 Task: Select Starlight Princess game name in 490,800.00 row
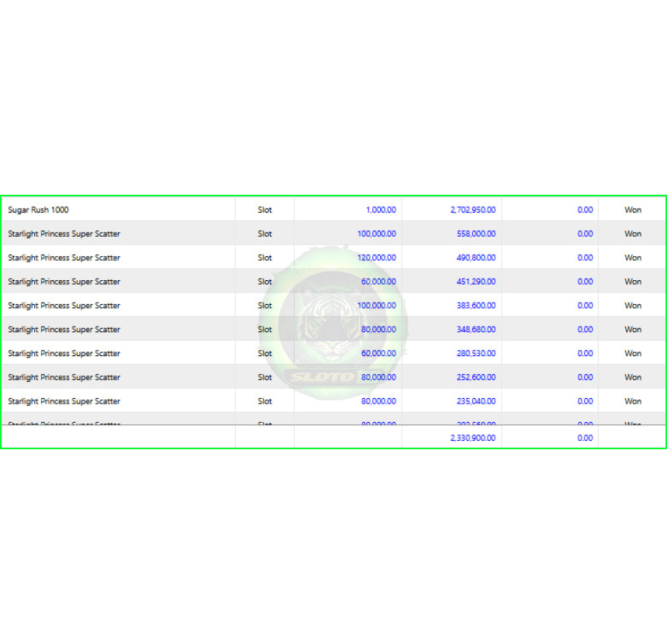pyautogui.click(x=64, y=258)
